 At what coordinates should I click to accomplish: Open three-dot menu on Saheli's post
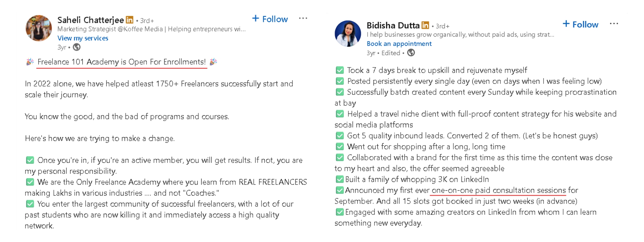[303, 18]
